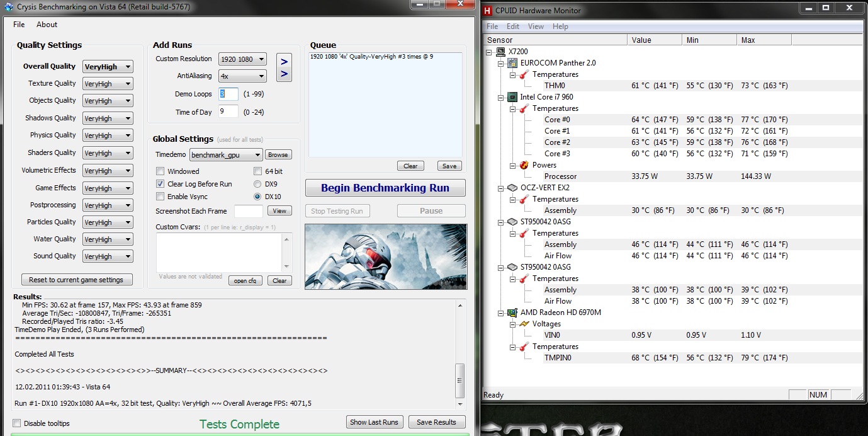Collapse the AMD Radeon HD 6970M tree node

[500, 313]
